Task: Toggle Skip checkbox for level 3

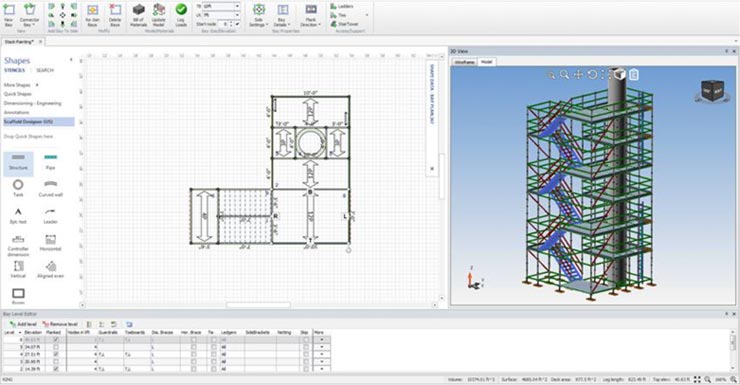Action: (x=306, y=361)
